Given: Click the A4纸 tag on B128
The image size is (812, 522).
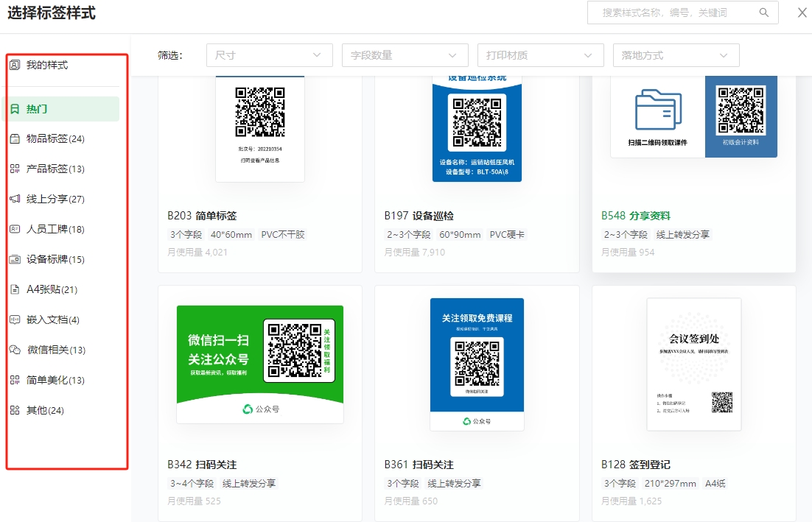Looking at the screenshot, I should pos(715,483).
